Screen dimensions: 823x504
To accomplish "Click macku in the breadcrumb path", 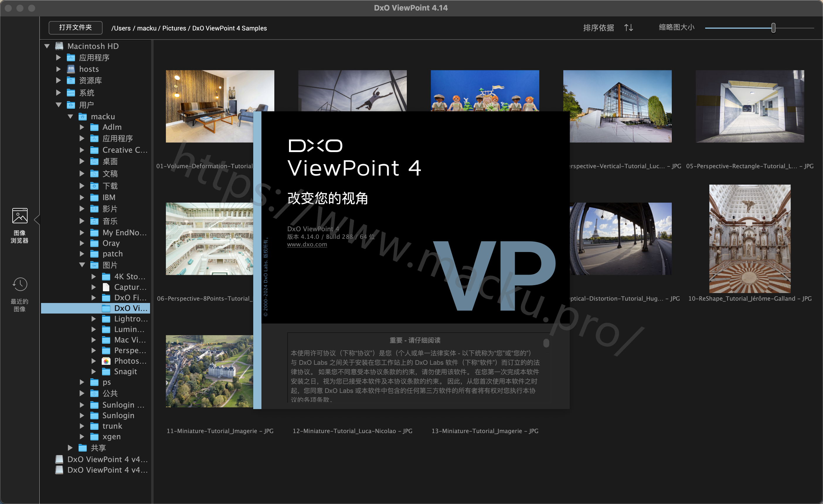I will point(147,28).
